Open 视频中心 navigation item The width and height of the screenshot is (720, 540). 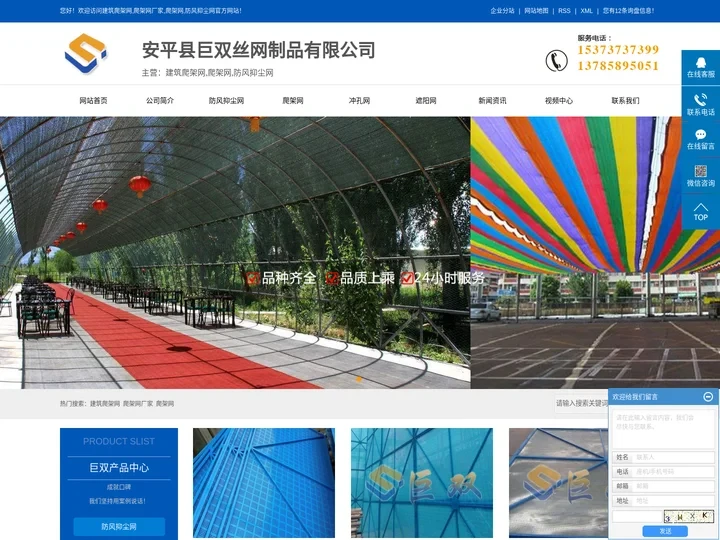[x=559, y=101]
